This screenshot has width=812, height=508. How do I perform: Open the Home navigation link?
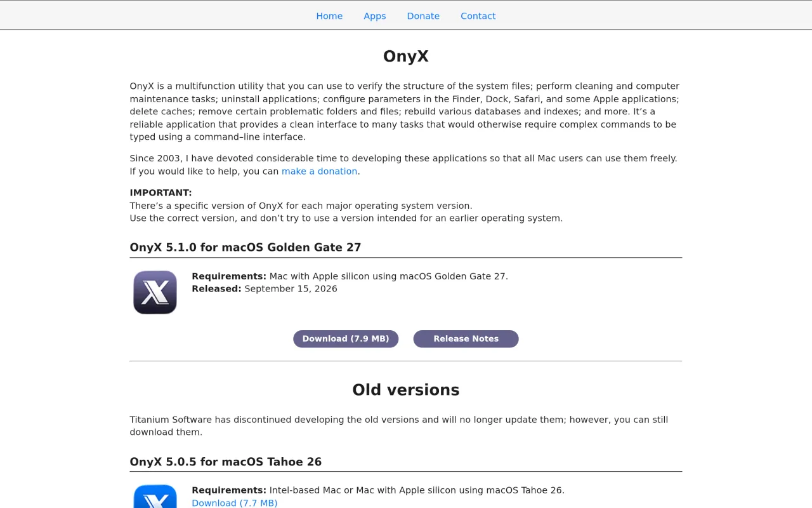pyautogui.click(x=329, y=16)
